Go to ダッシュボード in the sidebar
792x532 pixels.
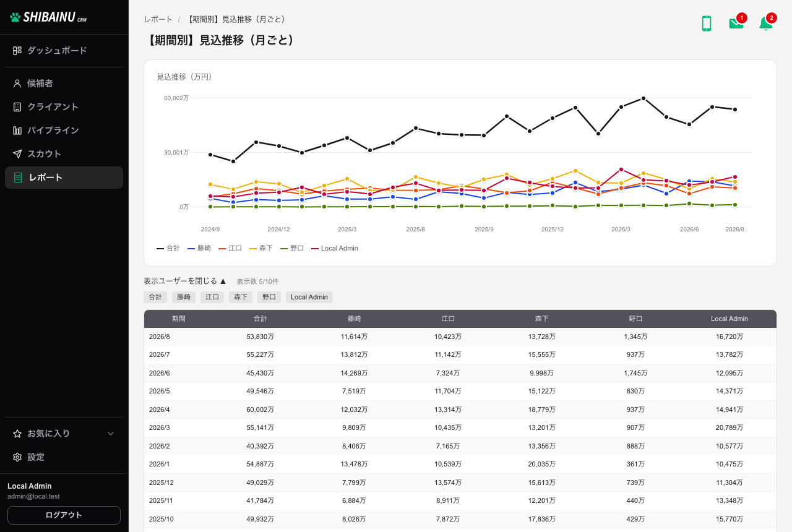tap(64, 51)
